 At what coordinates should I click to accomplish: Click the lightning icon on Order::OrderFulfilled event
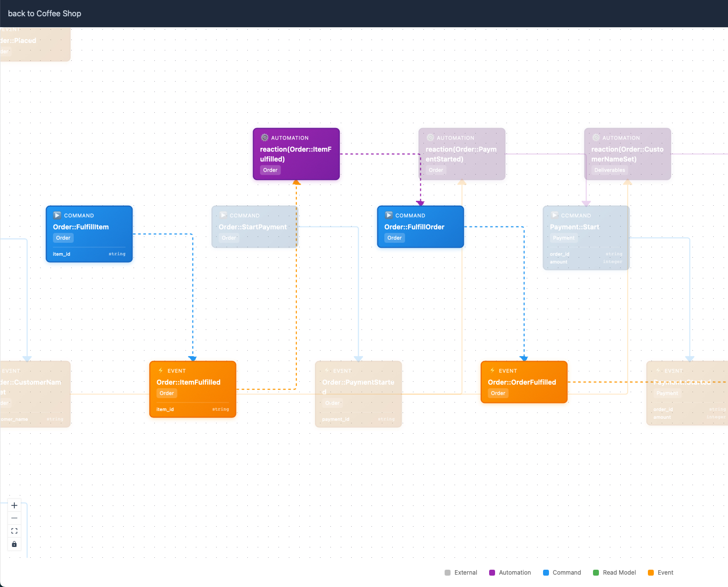pos(492,370)
